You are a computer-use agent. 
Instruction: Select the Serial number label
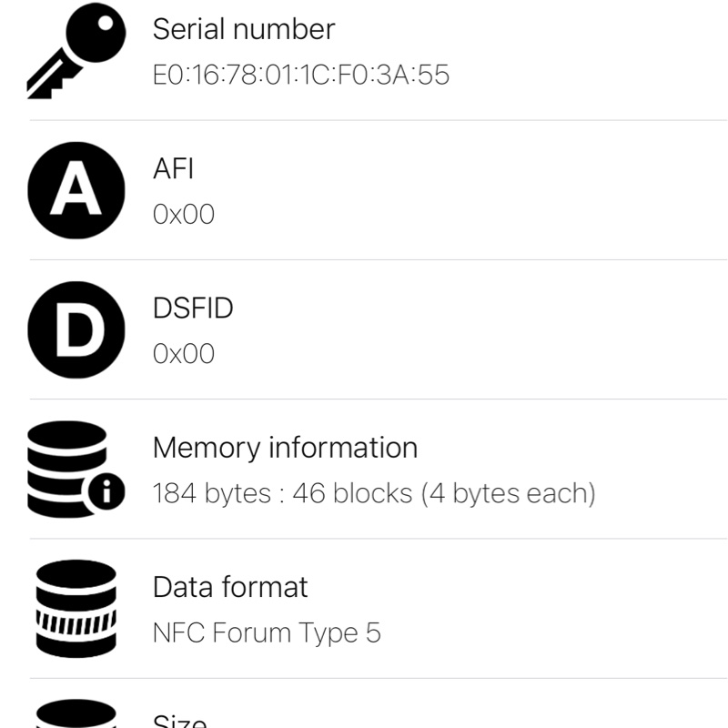[x=243, y=29]
